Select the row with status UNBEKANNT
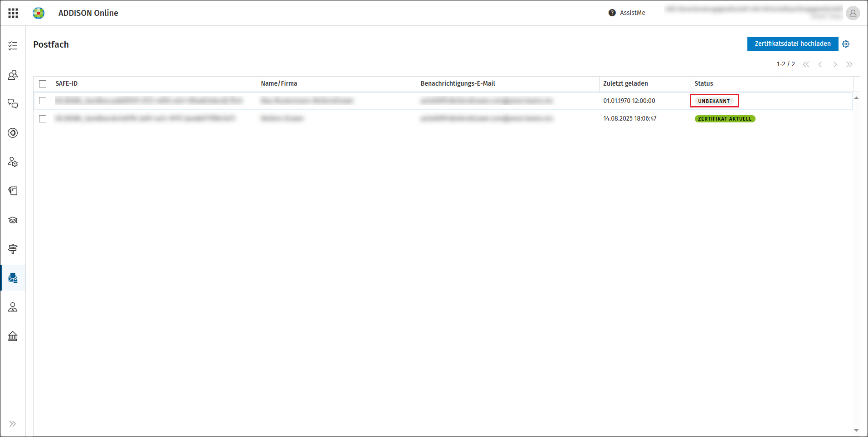The width and height of the screenshot is (868, 437). pos(43,101)
